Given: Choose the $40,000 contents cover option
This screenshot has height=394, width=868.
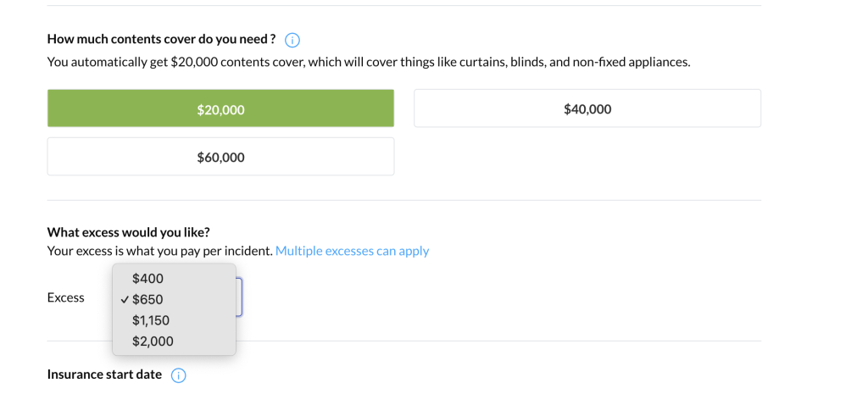Looking at the screenshot, I should [587, 108].
